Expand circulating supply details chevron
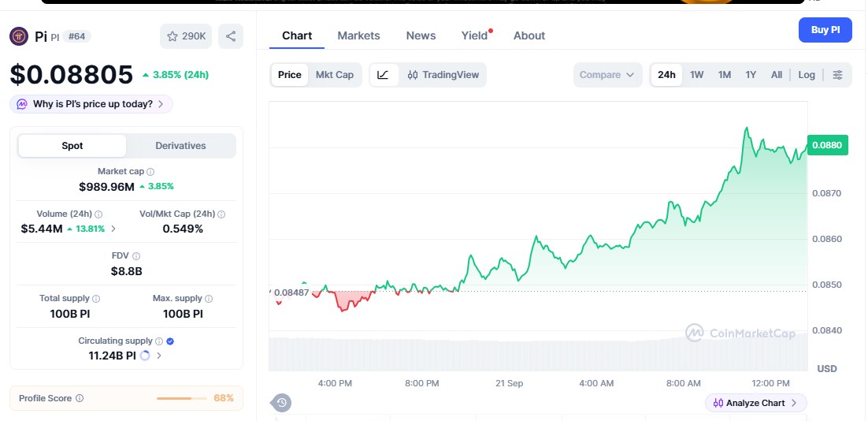The width and height of the screenshot is (868, 421). point(159,356)
